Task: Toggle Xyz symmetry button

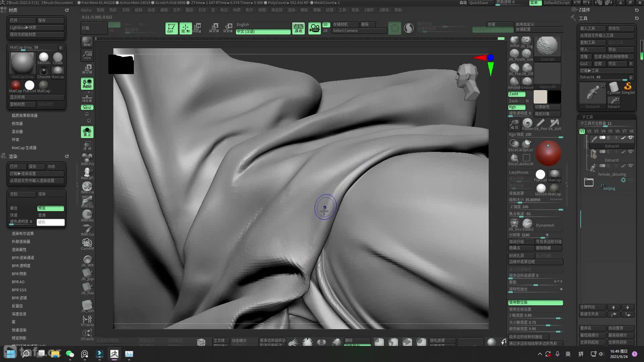Action: point(87,108)
